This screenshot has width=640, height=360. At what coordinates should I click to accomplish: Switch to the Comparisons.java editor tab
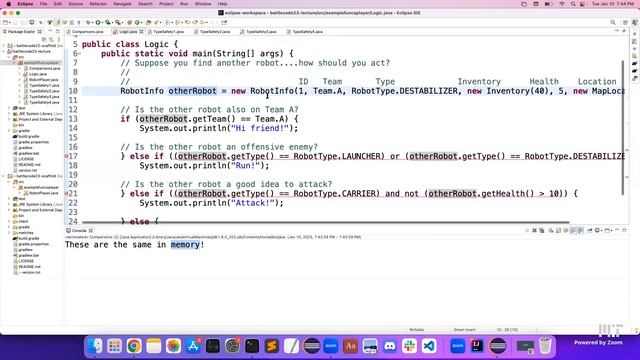[87, 31]
